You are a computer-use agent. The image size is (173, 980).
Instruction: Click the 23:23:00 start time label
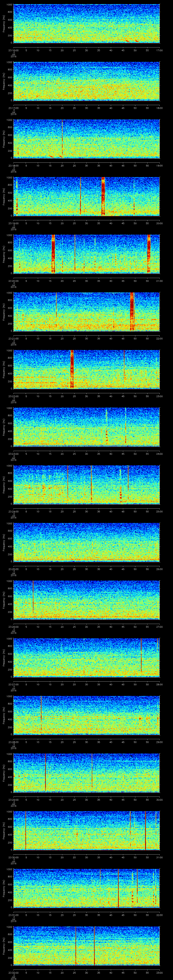coord(13,454)
